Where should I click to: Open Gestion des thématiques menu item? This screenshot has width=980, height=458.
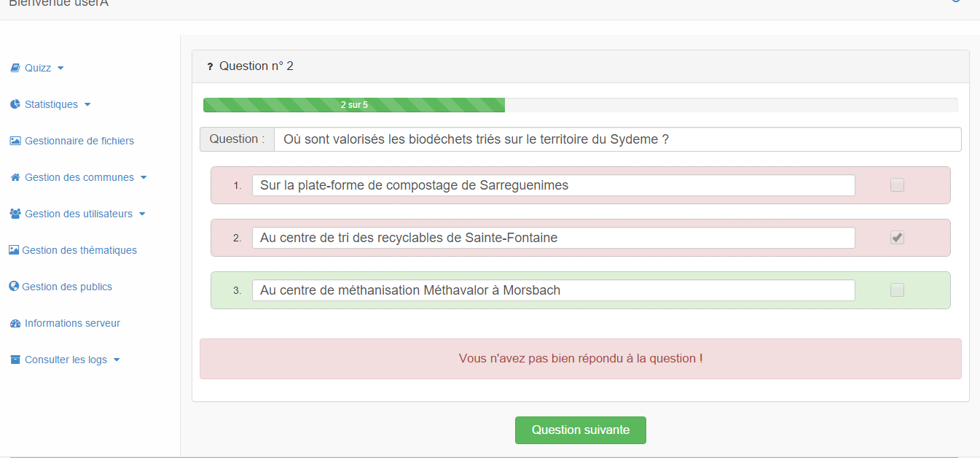pyautogui.click(x=79, y=250)
